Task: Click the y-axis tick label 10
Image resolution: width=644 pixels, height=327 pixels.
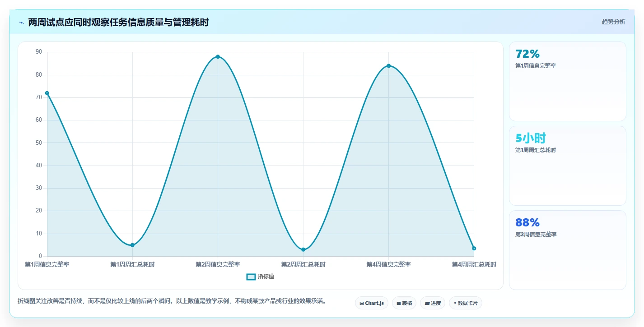Action: coord(39,234)
